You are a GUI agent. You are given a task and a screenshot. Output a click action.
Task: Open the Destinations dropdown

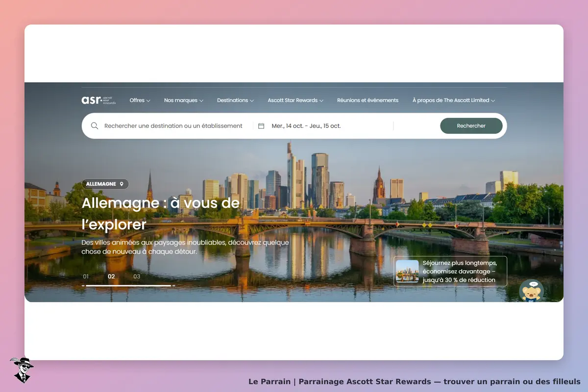236,100
